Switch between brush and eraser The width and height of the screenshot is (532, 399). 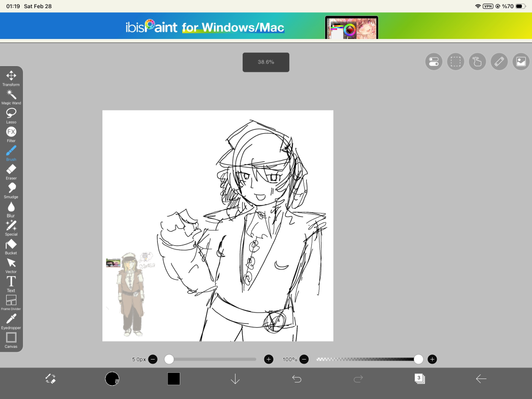(51, 379)
